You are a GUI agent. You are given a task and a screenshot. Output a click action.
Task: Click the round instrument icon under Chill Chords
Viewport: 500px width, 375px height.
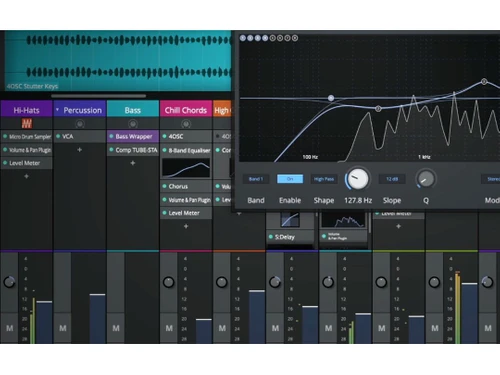[186, 124]
